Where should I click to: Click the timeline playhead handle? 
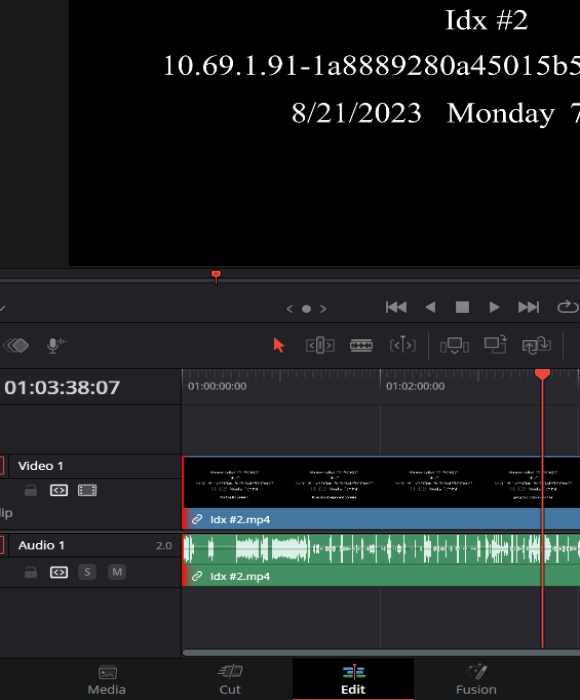coord(542,375)
